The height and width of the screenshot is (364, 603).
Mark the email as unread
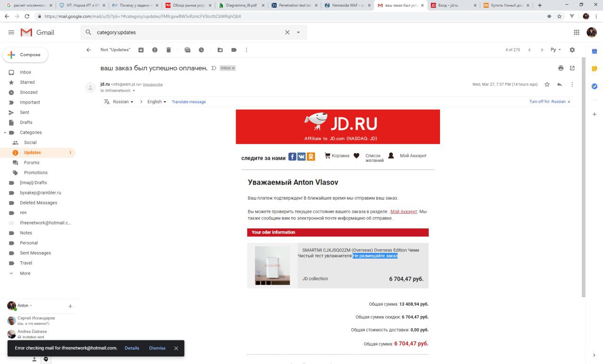[x=187, y=50]
